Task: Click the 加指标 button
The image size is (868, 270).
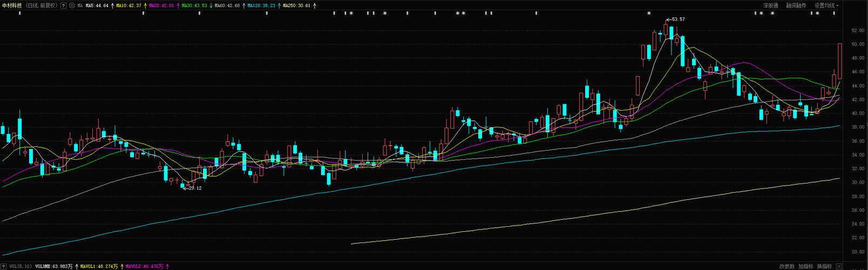Action: [805, 266]
